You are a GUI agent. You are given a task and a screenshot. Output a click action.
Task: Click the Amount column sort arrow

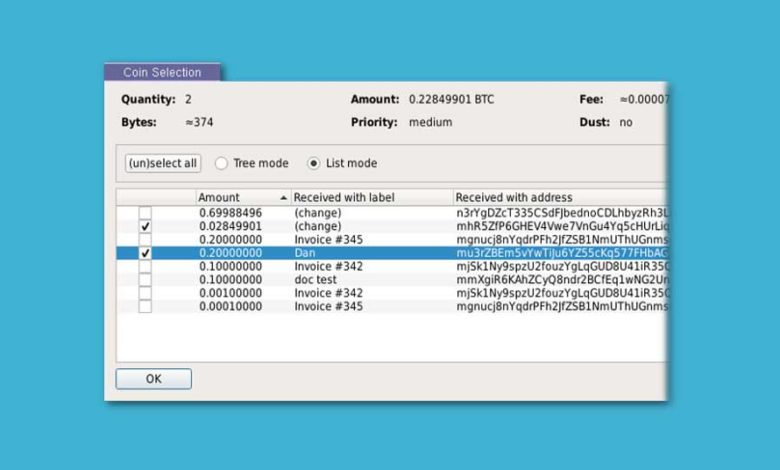pos(283,198)
